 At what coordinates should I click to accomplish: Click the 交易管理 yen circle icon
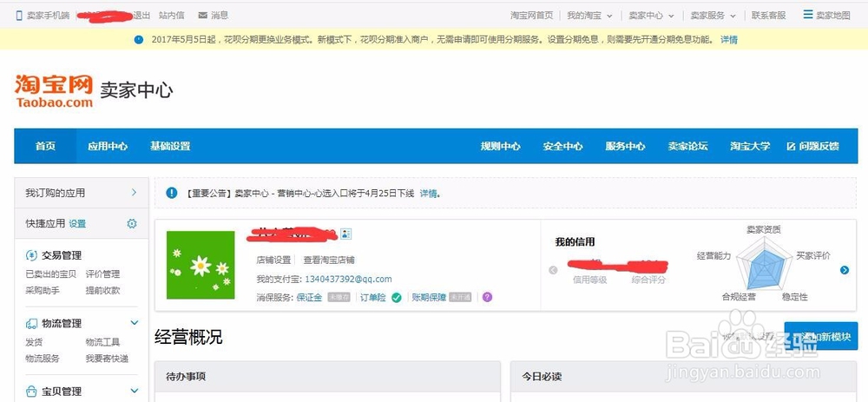click(31, 255)
